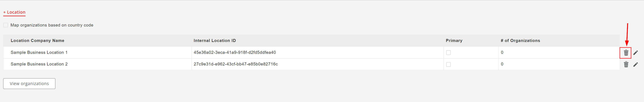Select the Sample Business Location 1 name cell
The width and height of the screenshot is (644, 102).
point(39,52)
